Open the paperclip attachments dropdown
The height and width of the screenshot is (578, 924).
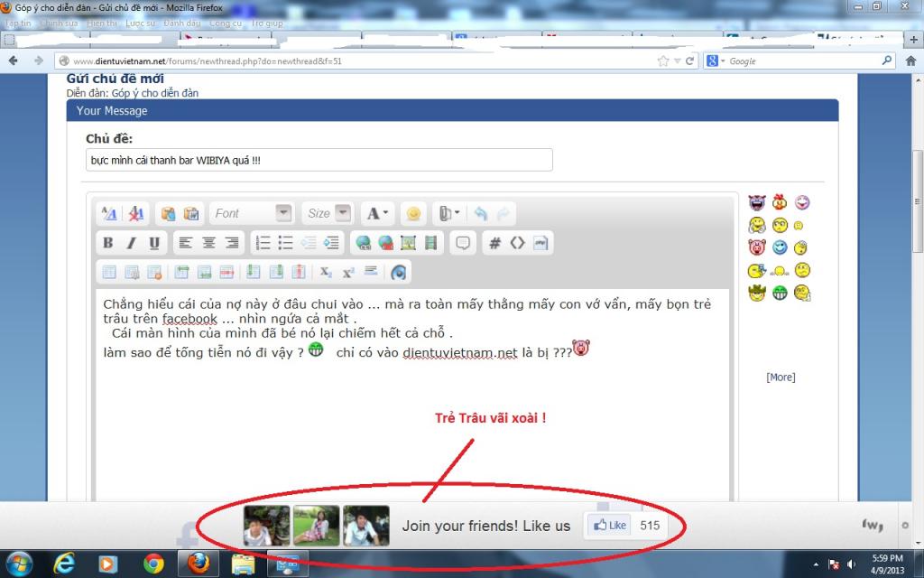tap(449, 213)
